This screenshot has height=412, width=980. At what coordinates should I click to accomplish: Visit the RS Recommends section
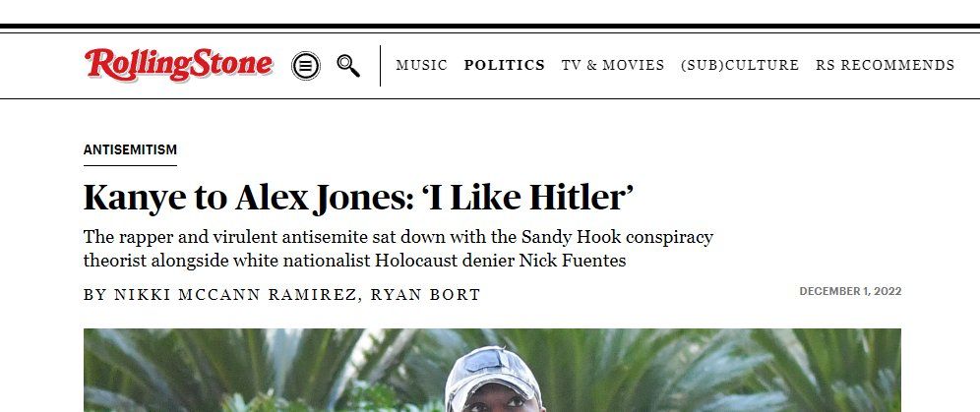(885, 66)
